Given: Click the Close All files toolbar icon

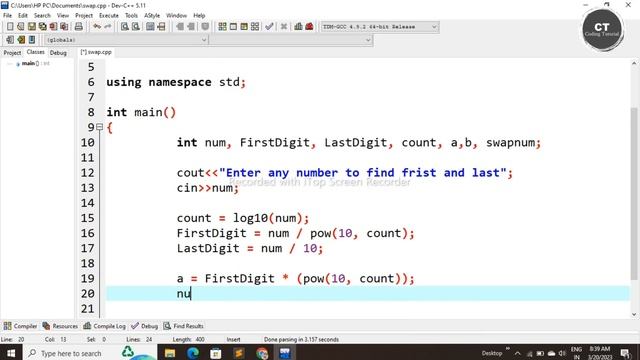Looking at the screenshot, I should click(x=64, y=27).
